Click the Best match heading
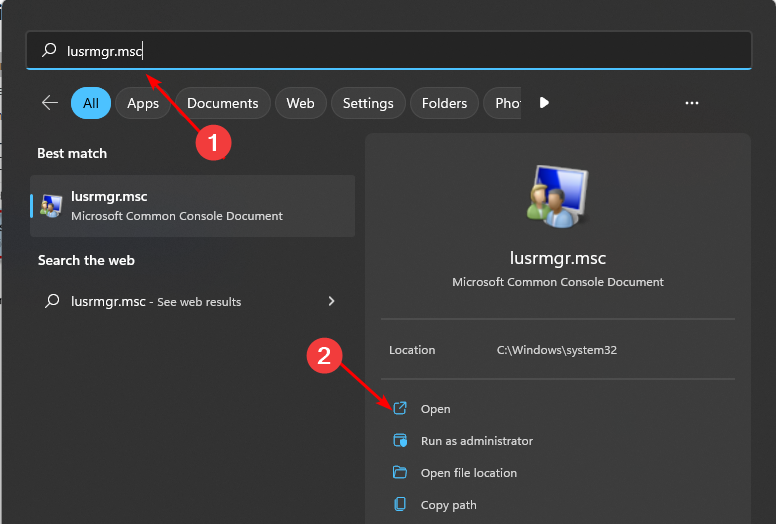 point(72,153)
